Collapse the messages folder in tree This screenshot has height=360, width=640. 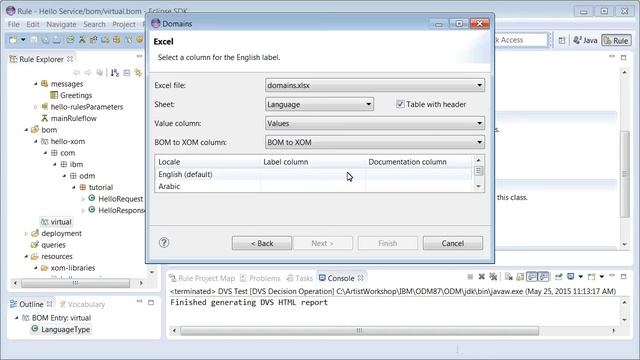(x=36, y=84)
